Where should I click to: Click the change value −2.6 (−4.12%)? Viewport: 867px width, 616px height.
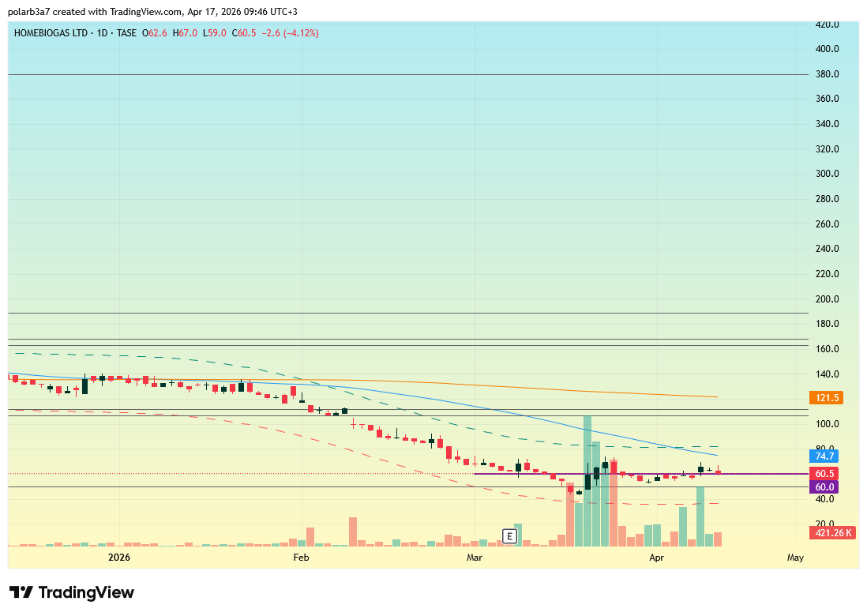click(290, 33)
